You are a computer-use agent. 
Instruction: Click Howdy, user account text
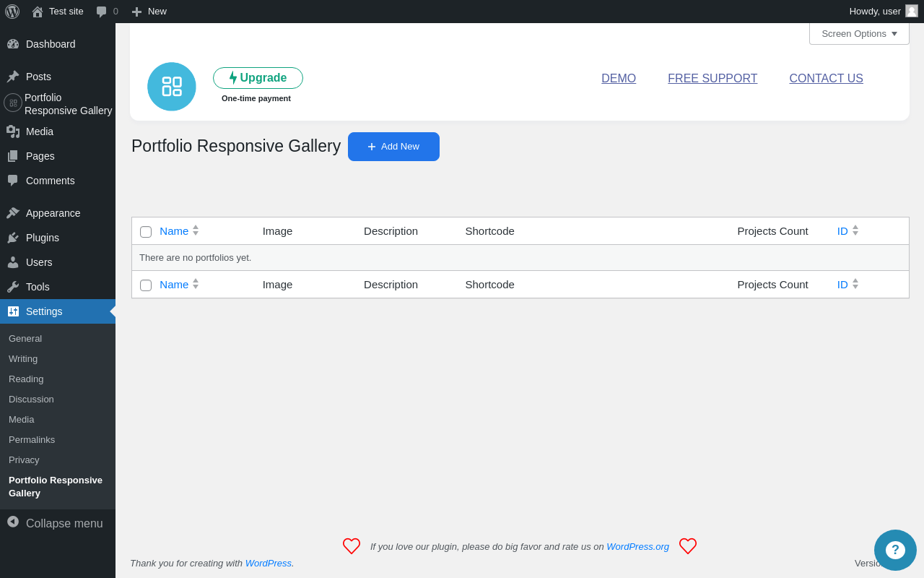(875, 11)
